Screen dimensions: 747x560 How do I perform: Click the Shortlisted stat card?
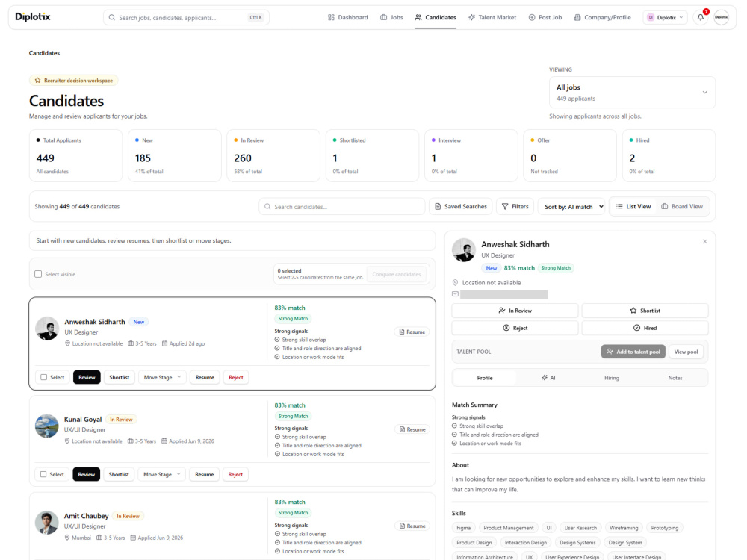372,156
